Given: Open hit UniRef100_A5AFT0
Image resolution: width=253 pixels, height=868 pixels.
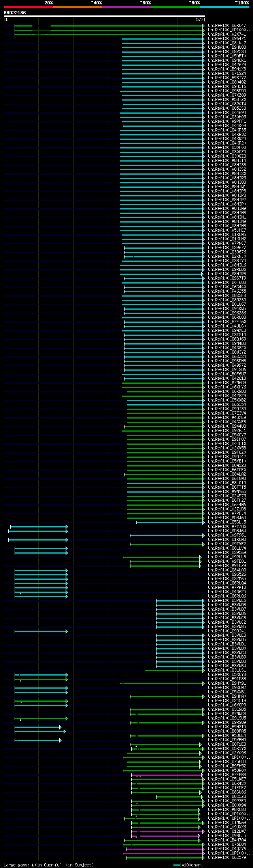Looking at the screenshot, I should (x=227, y=56).
